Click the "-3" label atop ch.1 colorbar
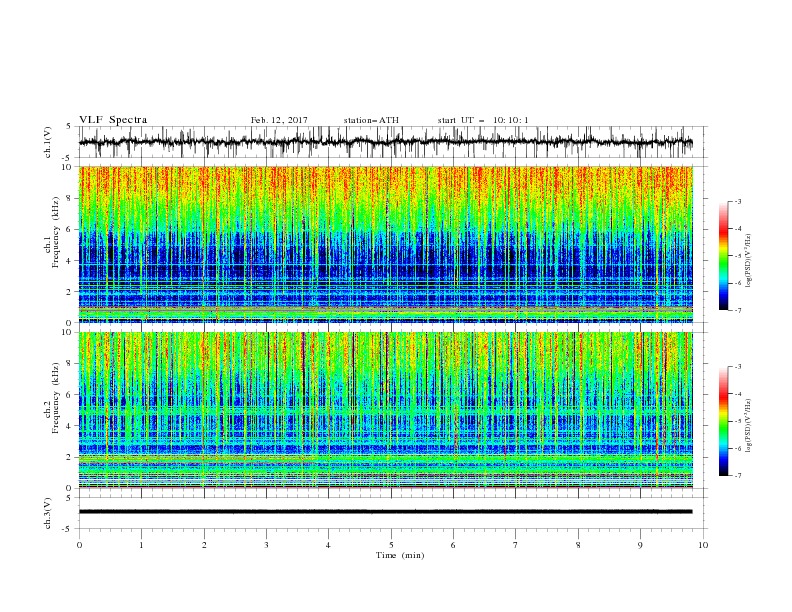The height and width of the screenshot is (612, 792). (737, 201)
